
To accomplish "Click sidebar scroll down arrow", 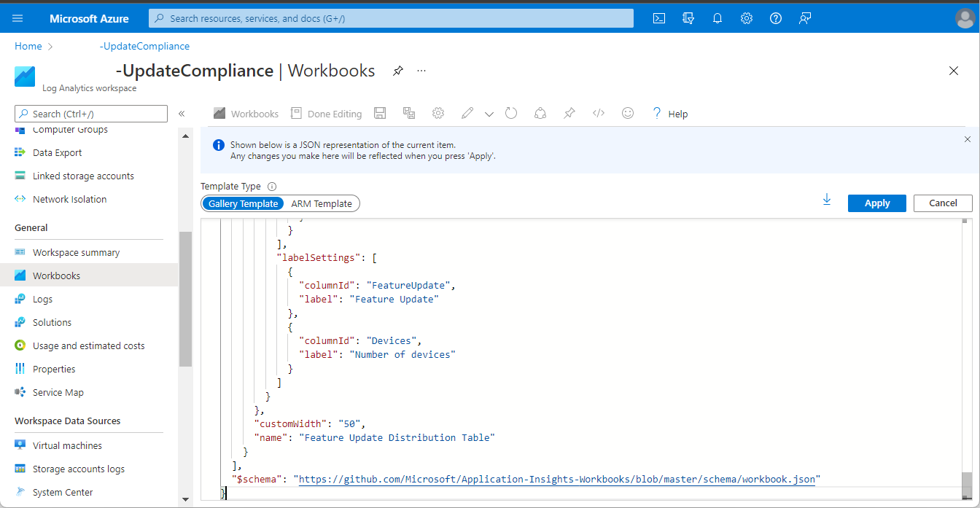I will (x=185, y=499).
